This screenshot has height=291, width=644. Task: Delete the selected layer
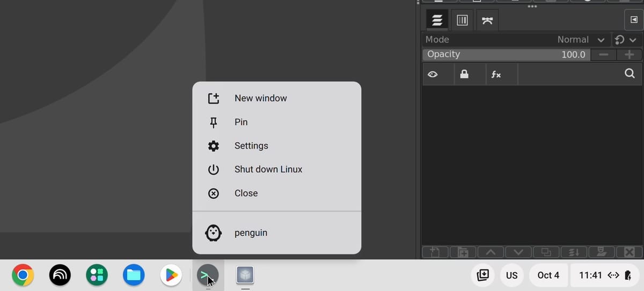point(629,252)
